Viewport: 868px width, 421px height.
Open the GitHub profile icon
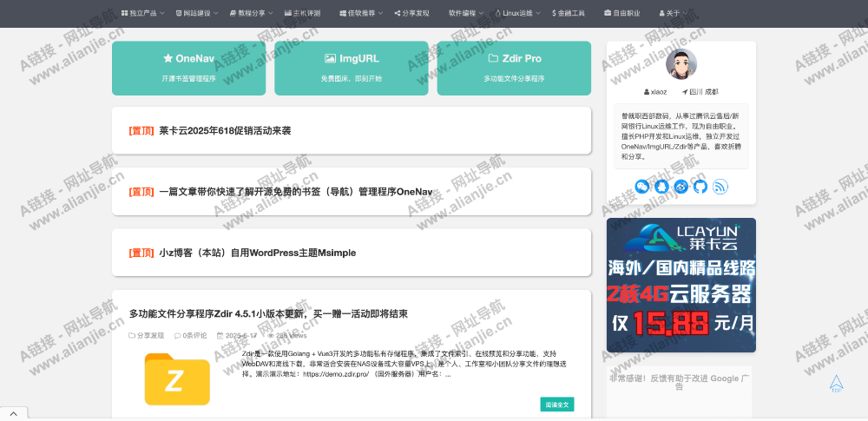(700, 187)
